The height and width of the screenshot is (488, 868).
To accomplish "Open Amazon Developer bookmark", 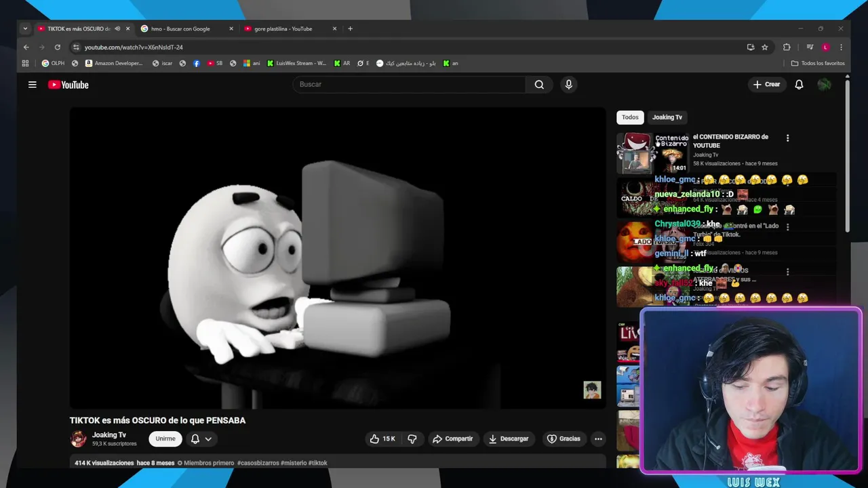I will [x=114, y=63].
